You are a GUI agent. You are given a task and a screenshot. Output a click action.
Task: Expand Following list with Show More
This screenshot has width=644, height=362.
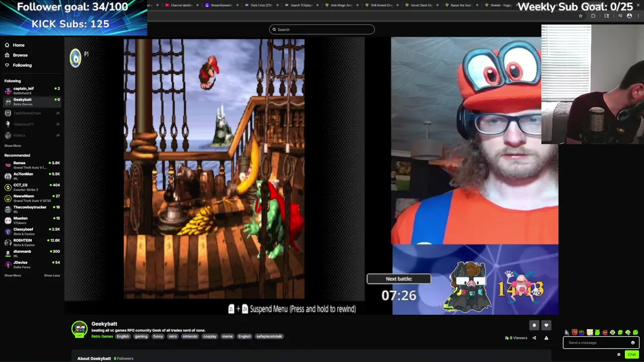13,146
